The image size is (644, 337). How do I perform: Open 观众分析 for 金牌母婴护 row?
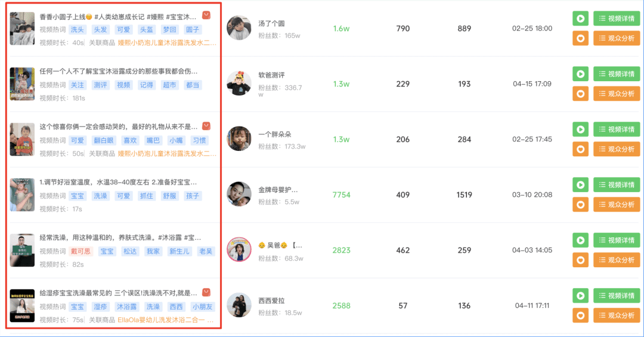(x=617, y=205)
